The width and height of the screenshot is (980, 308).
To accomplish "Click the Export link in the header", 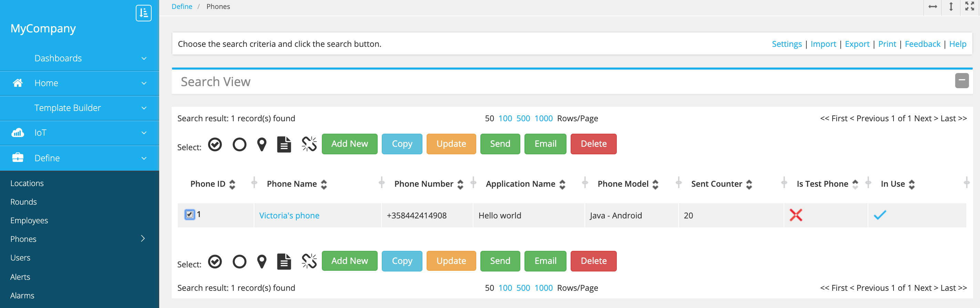I will point(857,44).
